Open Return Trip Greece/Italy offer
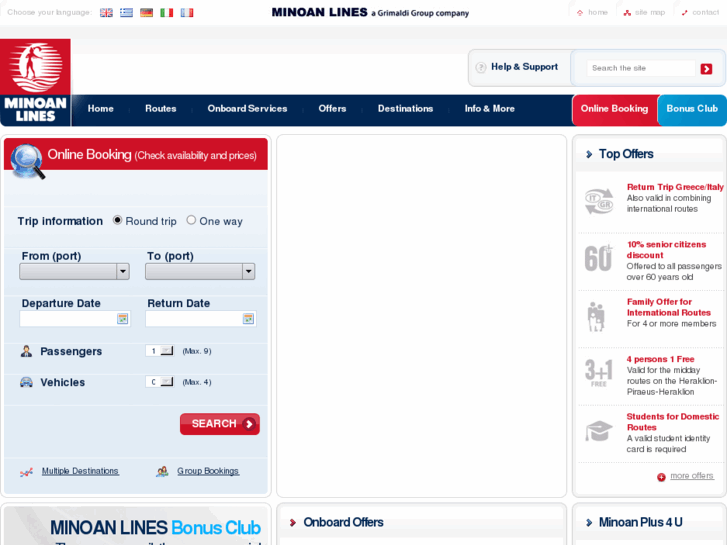 click(675, 187)
